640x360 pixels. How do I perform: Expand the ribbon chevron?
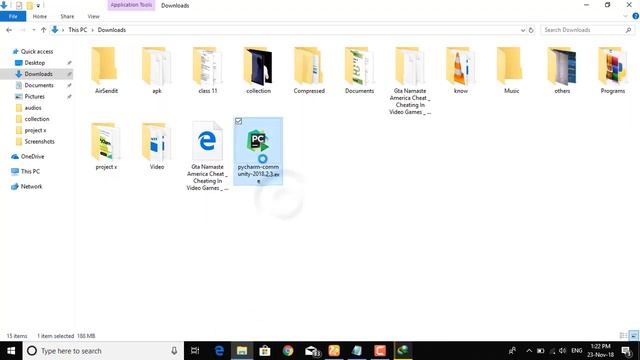click(625, 16)
